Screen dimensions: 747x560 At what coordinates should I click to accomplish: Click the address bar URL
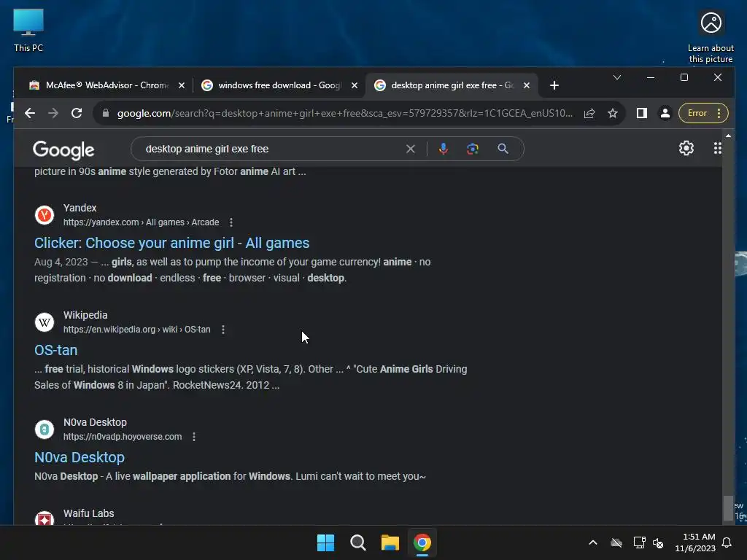pos(345,113)
